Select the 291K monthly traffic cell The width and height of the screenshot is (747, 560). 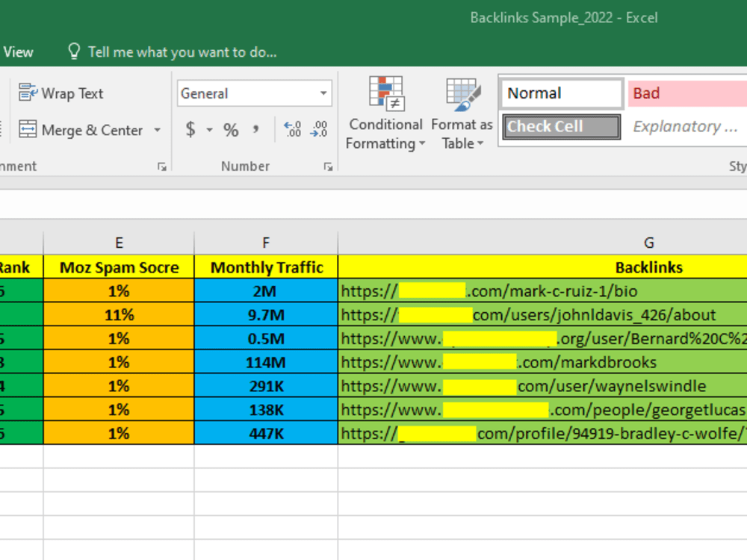point(267,386)
